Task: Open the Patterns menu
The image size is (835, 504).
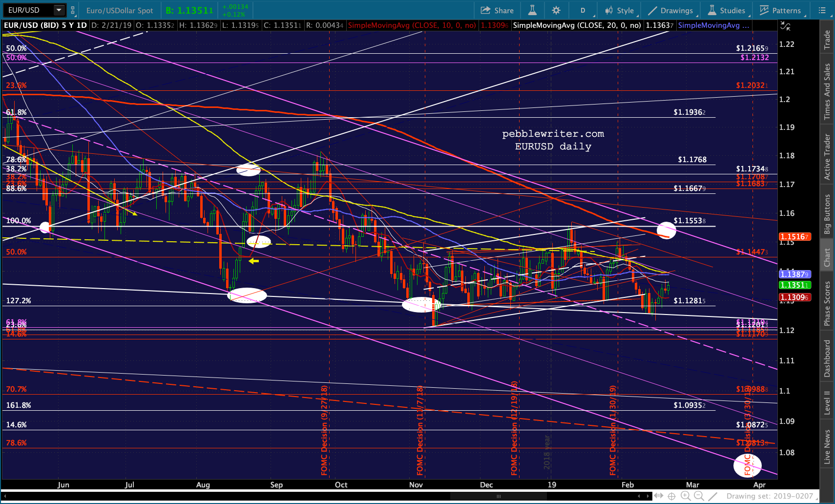Action: tap(780, 10)
